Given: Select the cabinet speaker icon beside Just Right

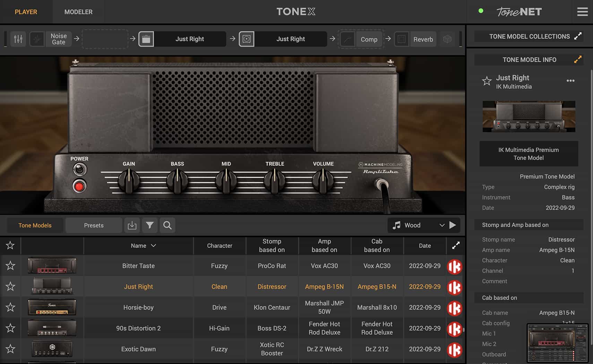Looking at the screenshot, I should [247, 39].
